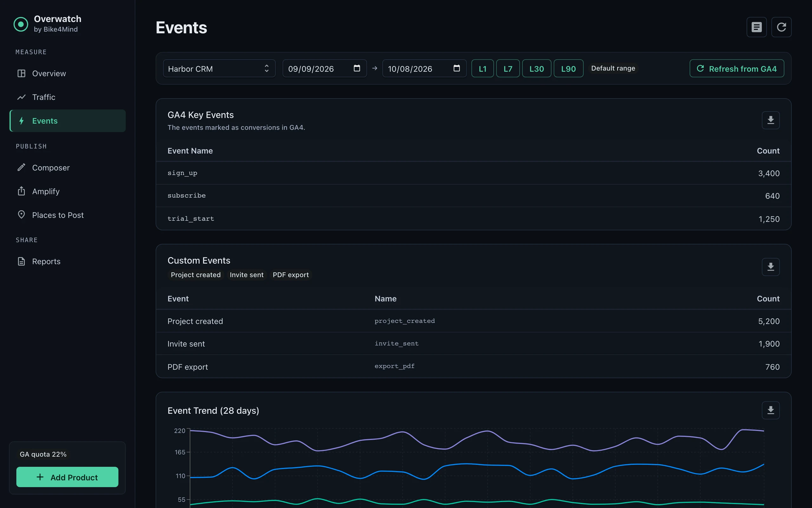Click the Invite sent table cell
Screen dimensions: 812x508
point(186,344)
